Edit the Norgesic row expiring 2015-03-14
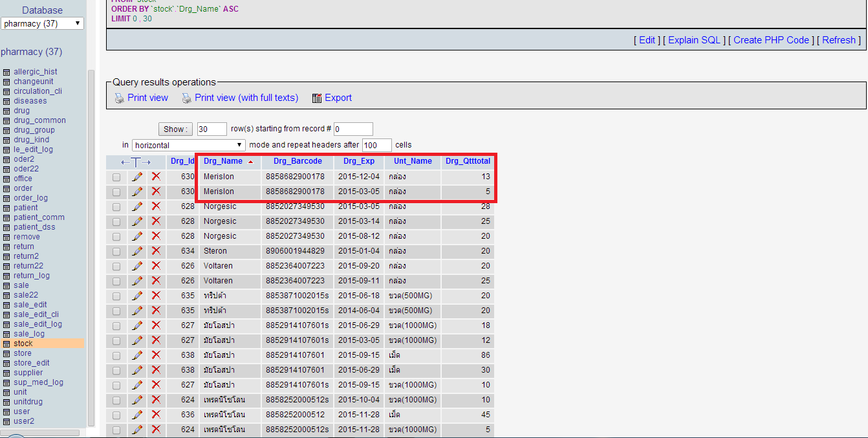The height and width of the screenshot is (438, 868). (137, 221)
